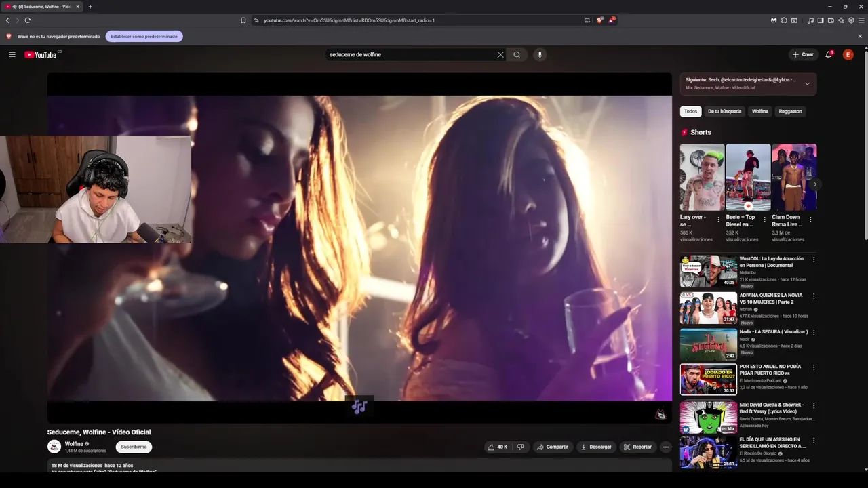Select the Wolfine filter chip
This screenshot has width=868, height=488.
759,111
